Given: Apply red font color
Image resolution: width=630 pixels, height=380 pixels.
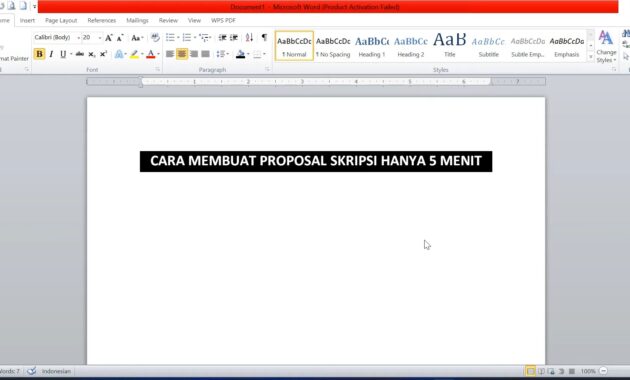Looking at the screenshot, I should coord(151,54).
